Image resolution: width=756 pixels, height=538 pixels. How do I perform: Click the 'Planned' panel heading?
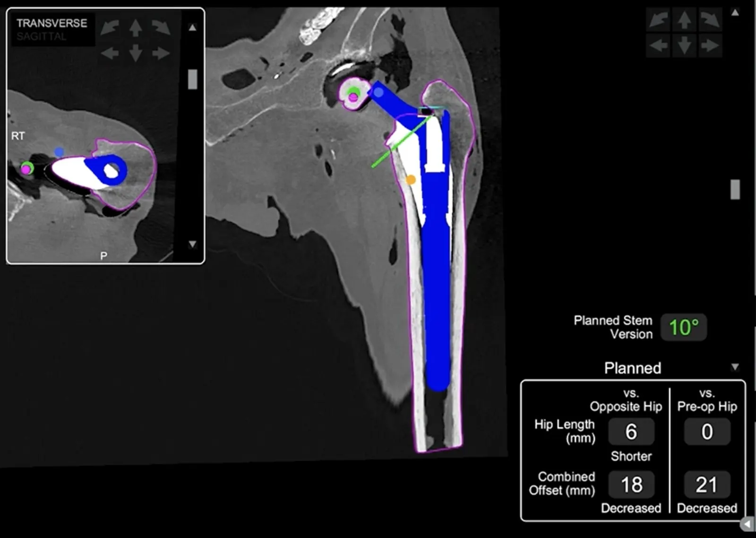pyautogui.click(x=633, y=368)
